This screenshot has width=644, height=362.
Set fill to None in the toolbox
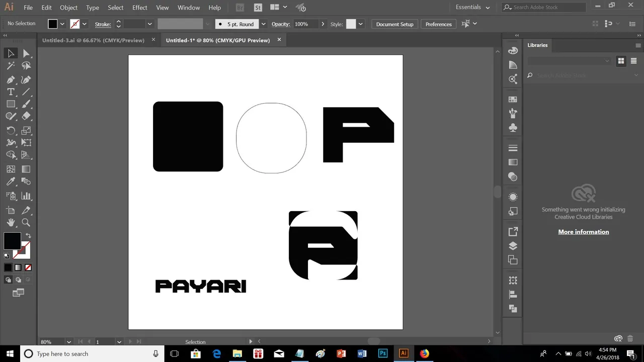[x=28, y=267]
